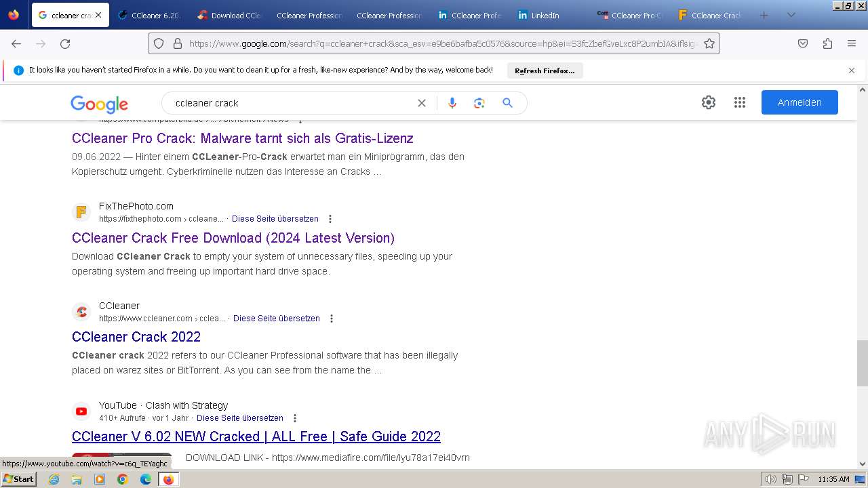Open the volume control in system tray
868x488 pixels.
point(770,479)
